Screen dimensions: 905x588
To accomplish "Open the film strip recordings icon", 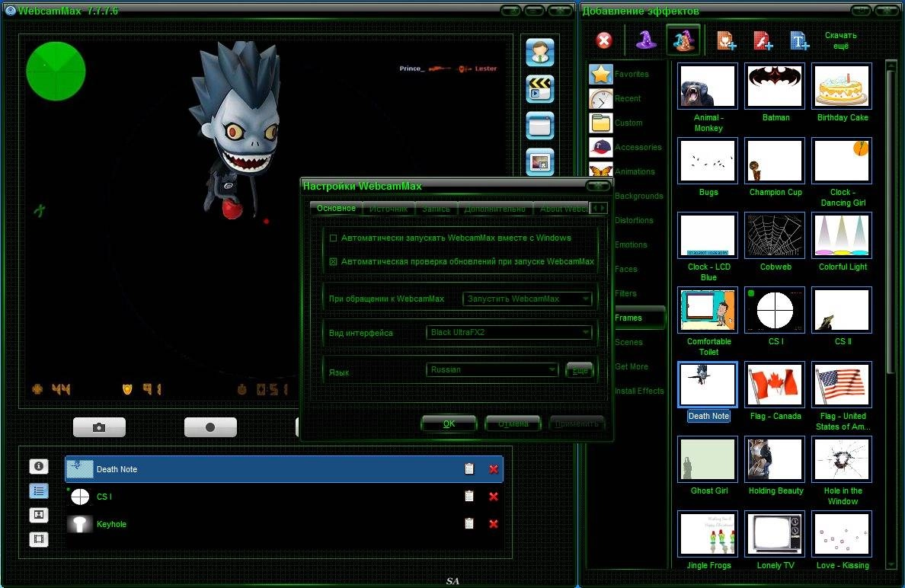I will tap(39, 539).
